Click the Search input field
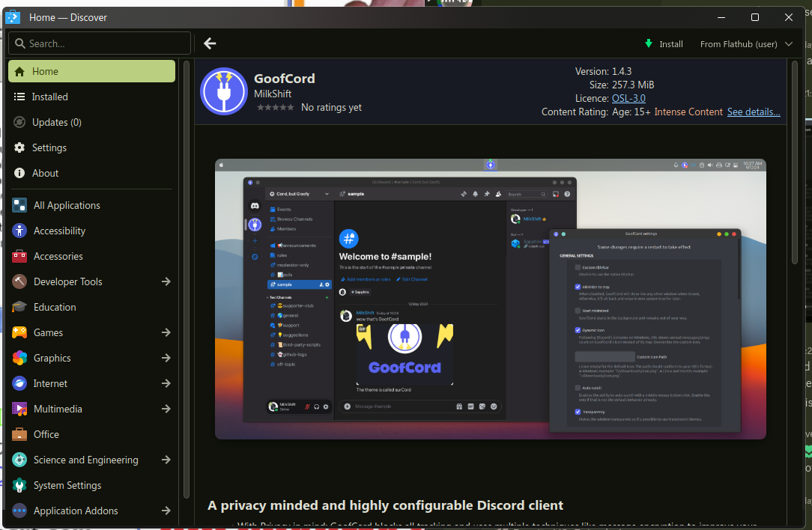 [100, 43]
